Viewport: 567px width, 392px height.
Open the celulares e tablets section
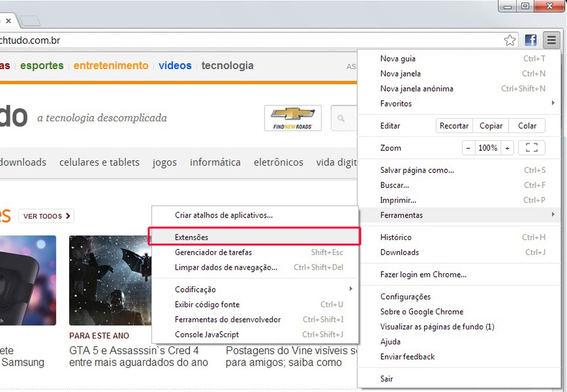(99, 162)
